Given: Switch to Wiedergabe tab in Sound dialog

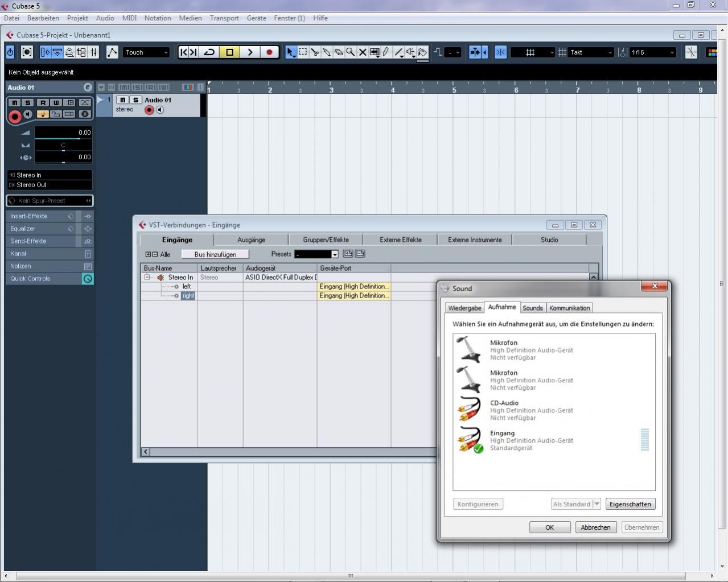Looking at the screenshot, I should point(464,308).
